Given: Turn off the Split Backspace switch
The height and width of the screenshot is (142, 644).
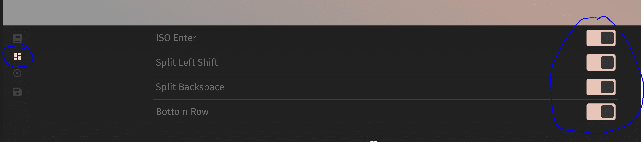Looking at the screenshot, I should point(601,87).
